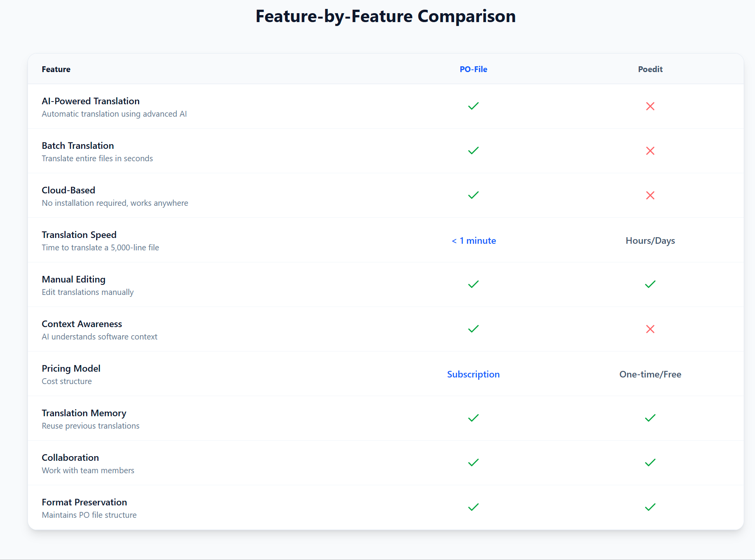This screenshot has height=560, width=755.
Task: Select the green checkmark for Batch Translation
Action: tap(473, 150)
